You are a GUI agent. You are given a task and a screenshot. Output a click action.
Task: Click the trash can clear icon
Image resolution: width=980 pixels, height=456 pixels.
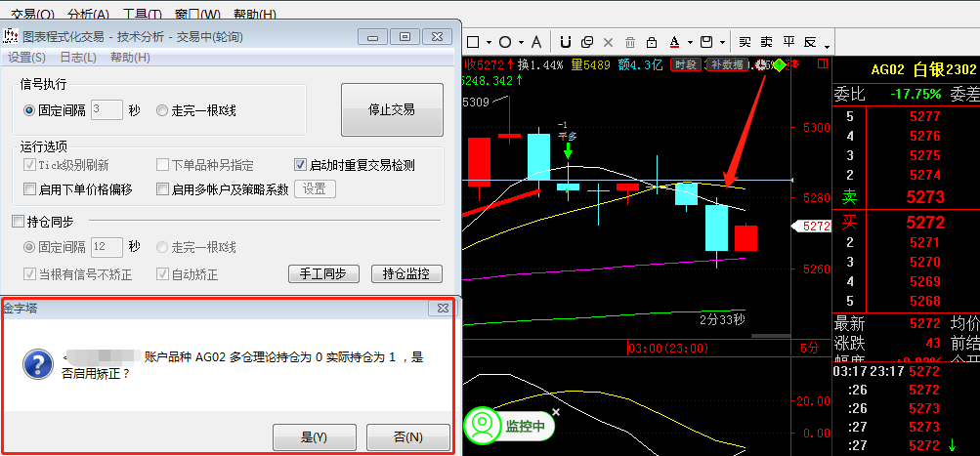pos(630,43)
